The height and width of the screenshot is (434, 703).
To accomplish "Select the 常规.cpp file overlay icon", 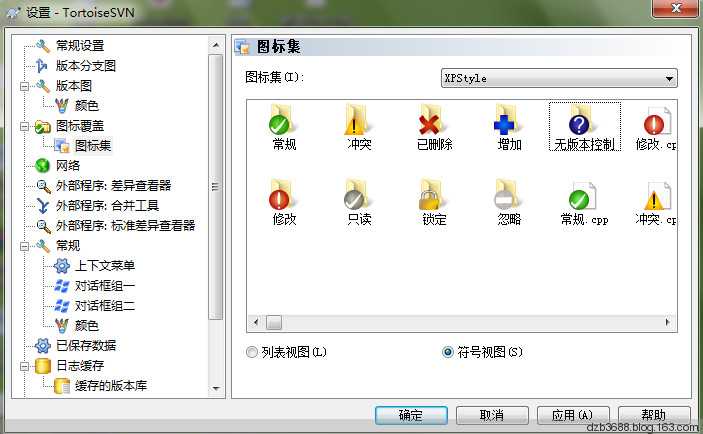I will pos(582,195).
